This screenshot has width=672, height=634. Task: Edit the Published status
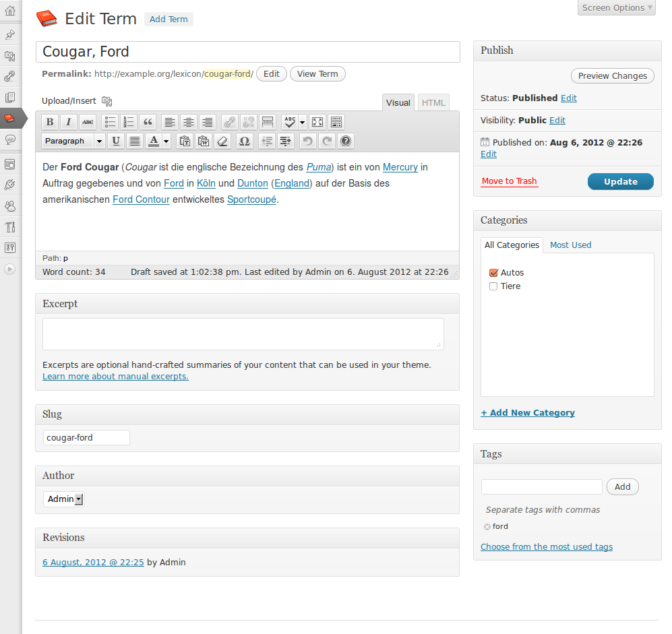point(569,98)
